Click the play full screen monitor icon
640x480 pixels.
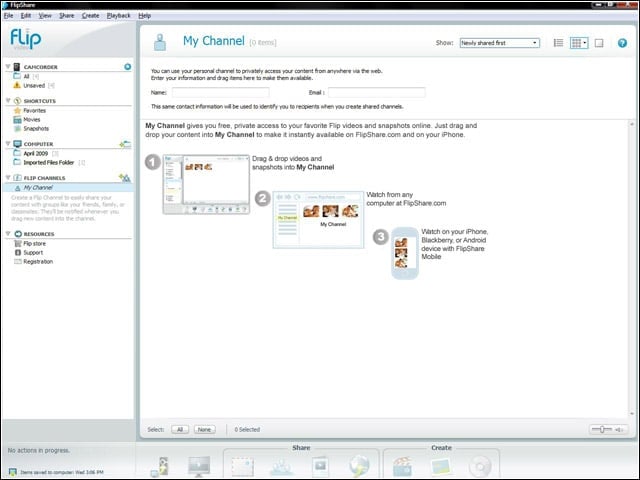(x=199, y=467)
